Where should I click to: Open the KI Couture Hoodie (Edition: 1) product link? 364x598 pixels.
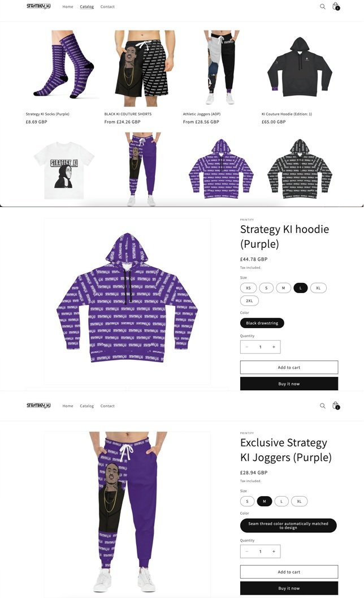287,114
